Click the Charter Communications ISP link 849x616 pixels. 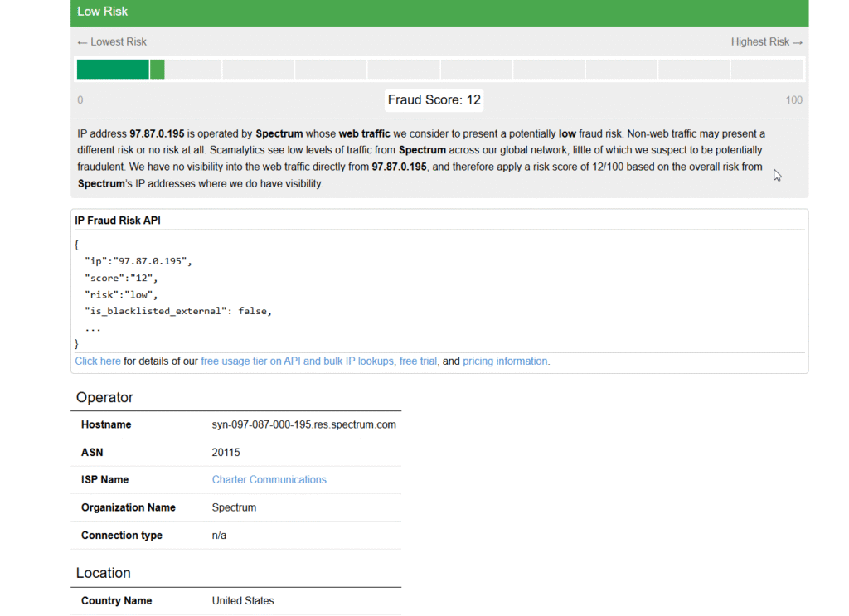269,480
